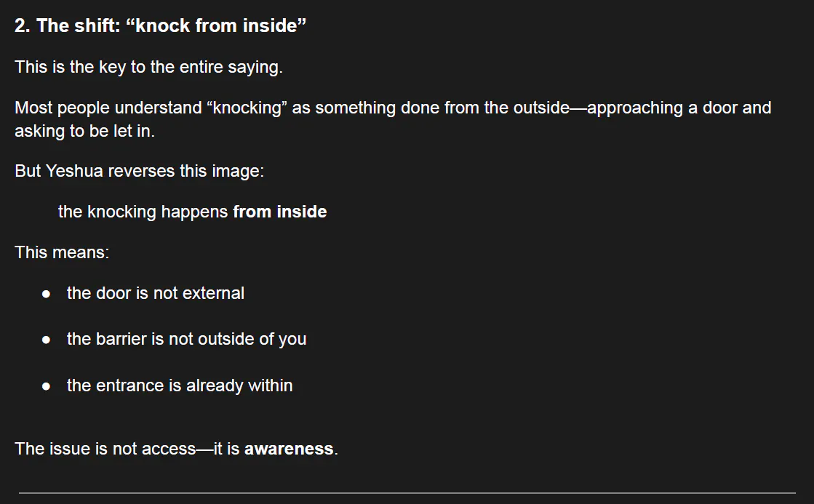Click the horizontal divider line at the bottom
The height and width of the screenshot is (504, 814).
[x=407, y=493]
